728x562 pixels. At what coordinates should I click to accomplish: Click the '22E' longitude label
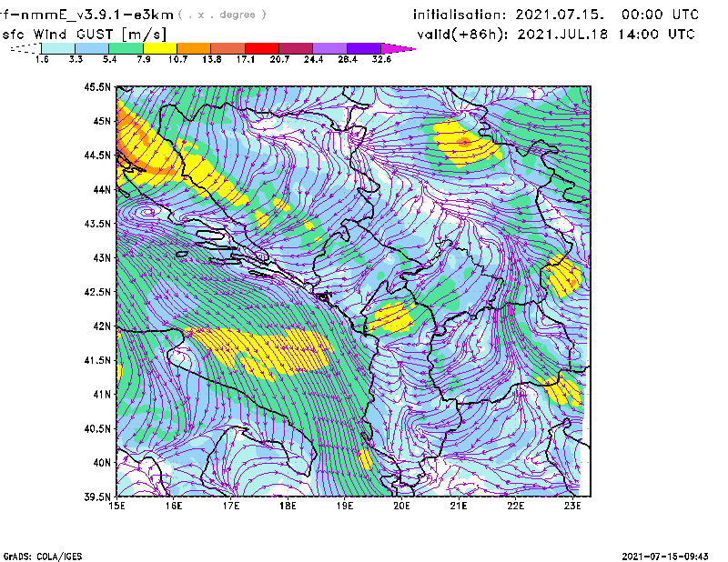click(x=515, y=506)
